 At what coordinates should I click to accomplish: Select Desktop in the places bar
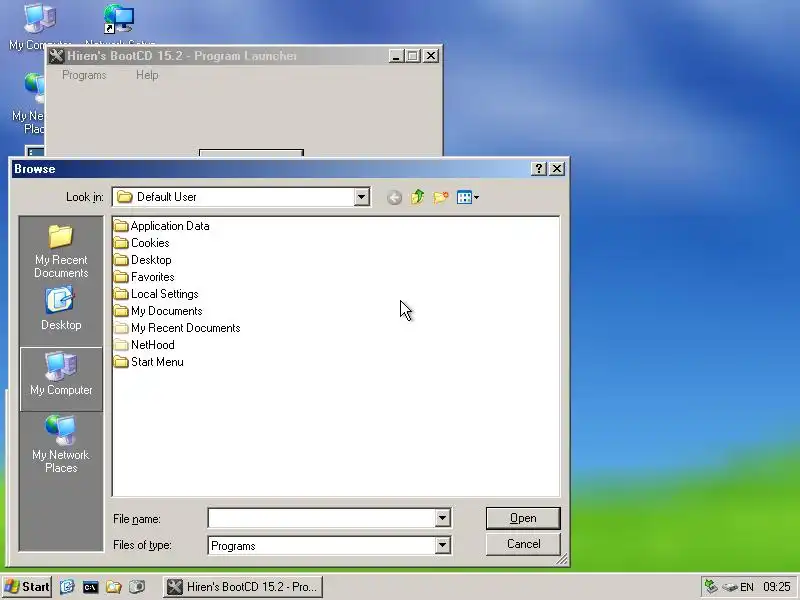pyautogui.click(x=61, y=309)
